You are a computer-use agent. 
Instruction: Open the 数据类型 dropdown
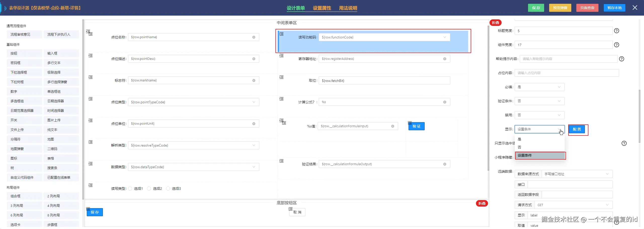(193, 167)
